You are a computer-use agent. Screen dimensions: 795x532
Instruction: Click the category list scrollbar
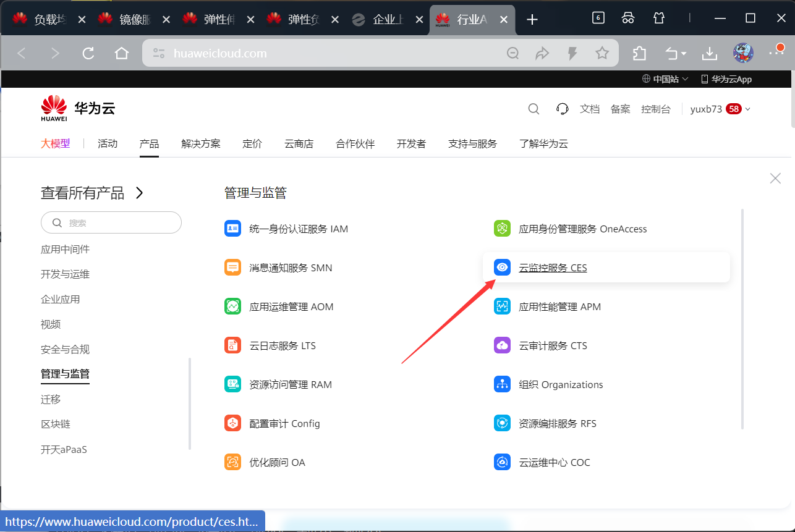click(190, 403)
